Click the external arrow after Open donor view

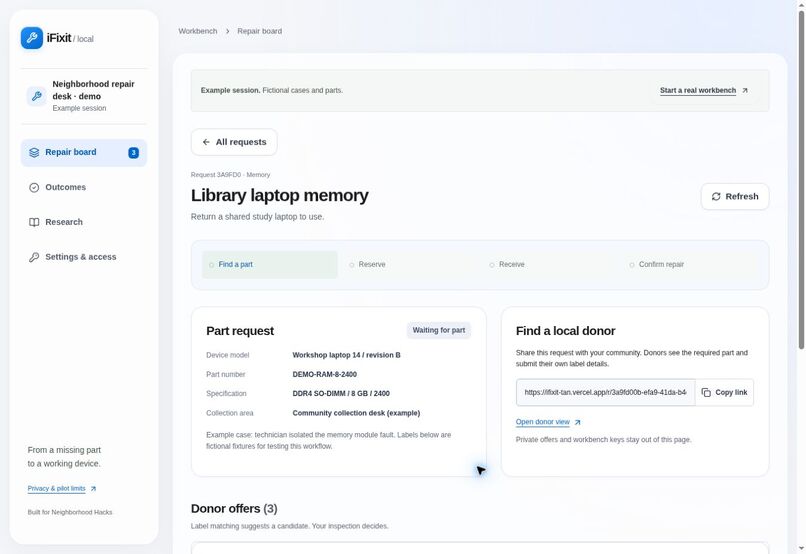point(577,422)
